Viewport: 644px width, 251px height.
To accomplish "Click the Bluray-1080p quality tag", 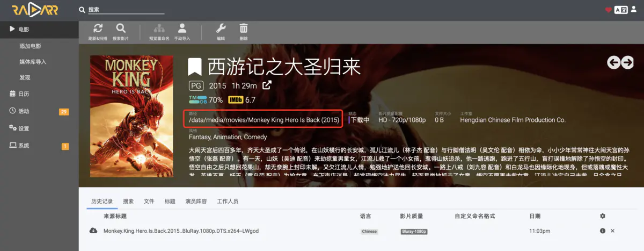I will point(414,232).
